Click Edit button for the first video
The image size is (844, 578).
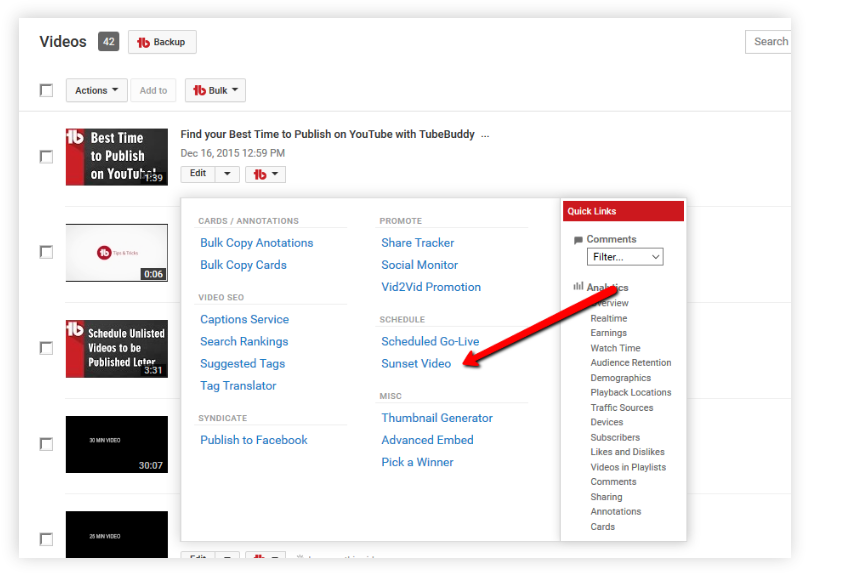[x=198, y=174]
